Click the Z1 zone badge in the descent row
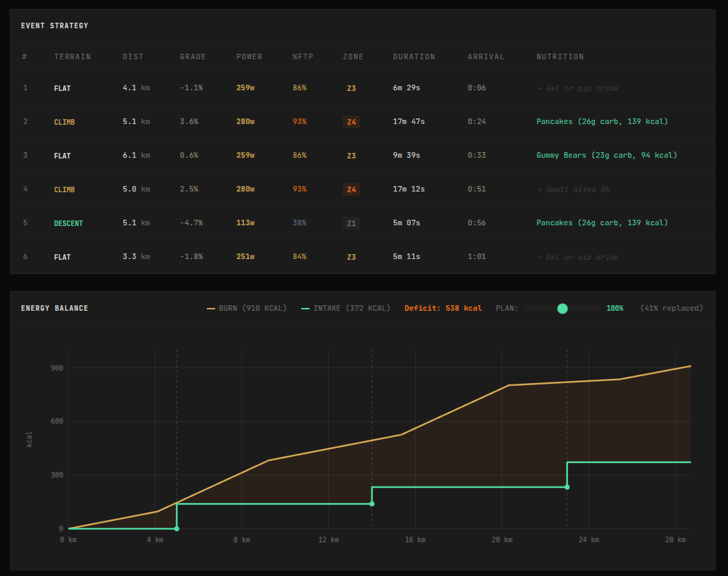 (351, 223)
